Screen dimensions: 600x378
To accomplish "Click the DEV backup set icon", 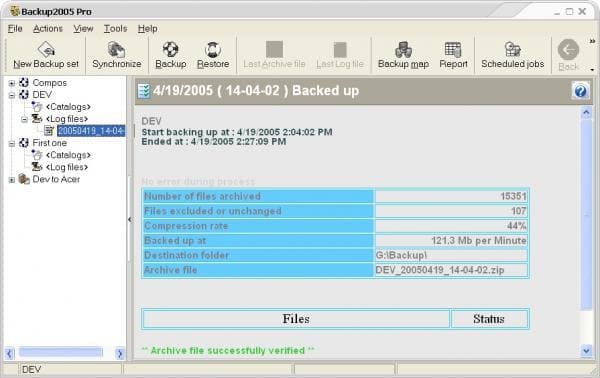I will pos(24,94).
